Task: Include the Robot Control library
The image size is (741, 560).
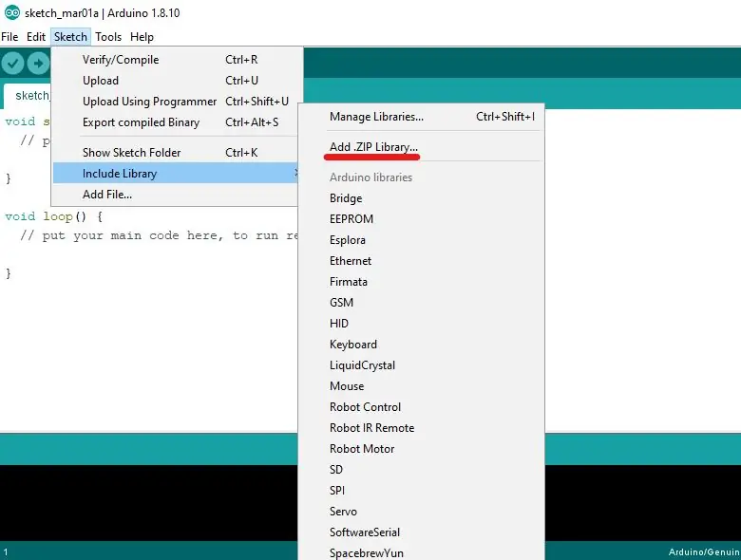Action: 422,406
